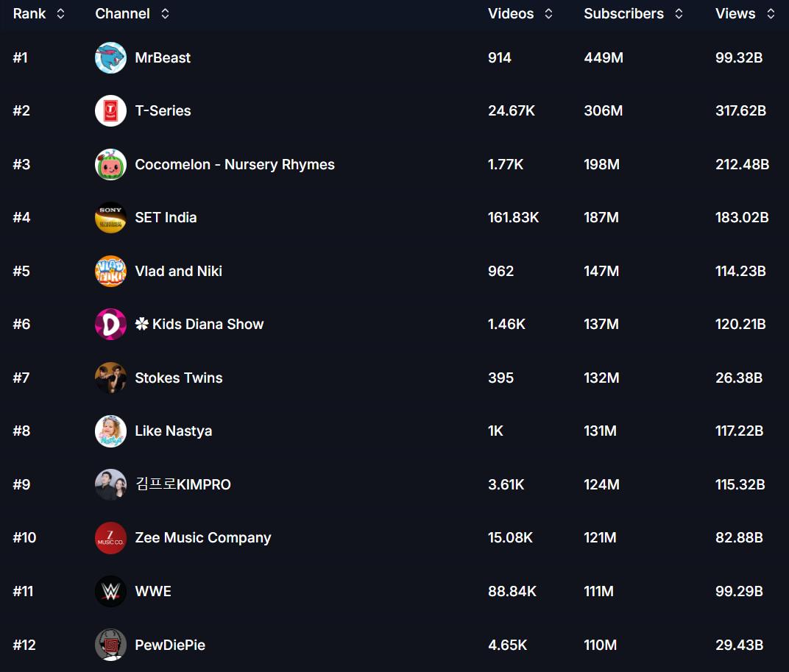Click the Zee Music Company logo

(110, 538)
